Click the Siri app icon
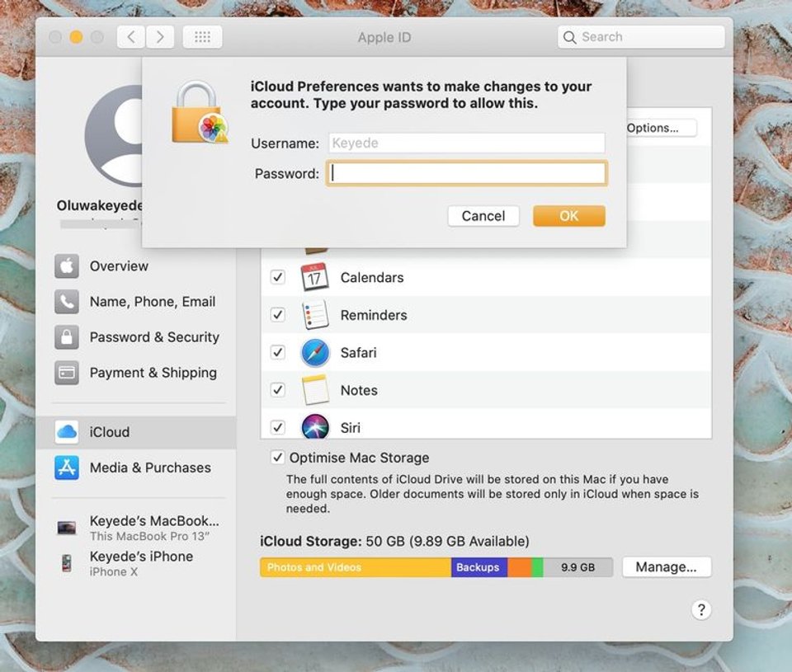Image resolution: width=792 pixels, height=672 pixels. click(x=315, y=426)
